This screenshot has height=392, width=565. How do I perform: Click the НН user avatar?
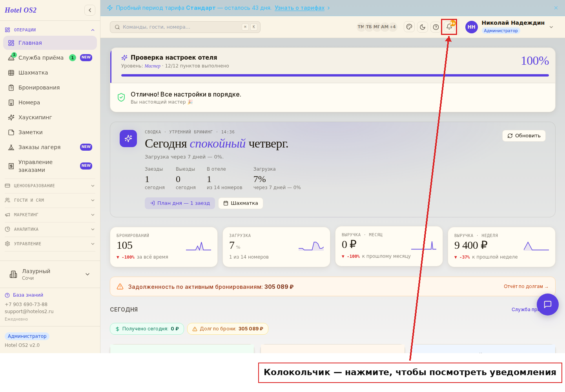tap(472, 27)
